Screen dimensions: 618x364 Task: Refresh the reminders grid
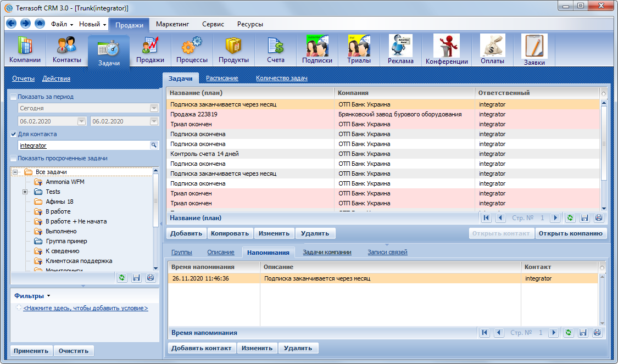(569, 333)
